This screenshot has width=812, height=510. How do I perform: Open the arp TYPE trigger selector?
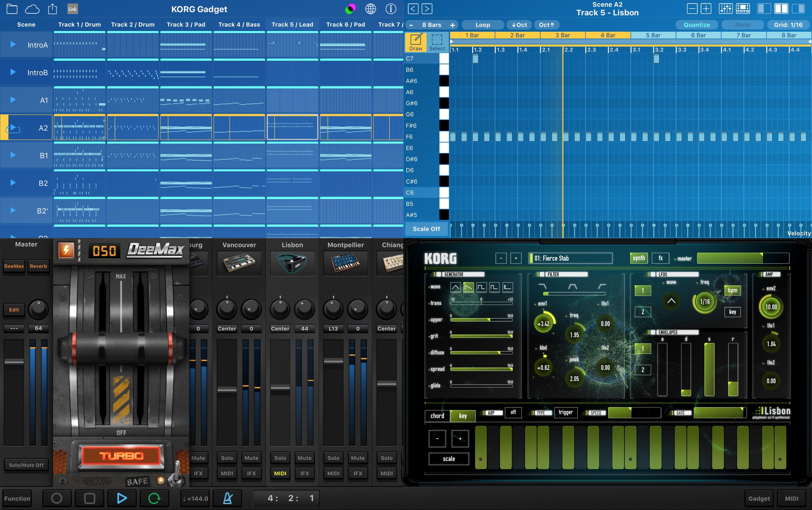566,412
